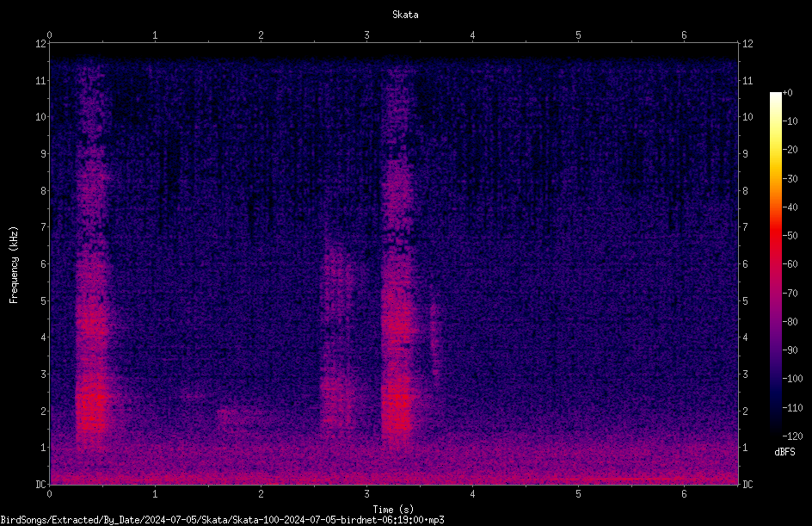
Task: Click the "0" tick on the bottom time axis
Action: coord(49,494)
